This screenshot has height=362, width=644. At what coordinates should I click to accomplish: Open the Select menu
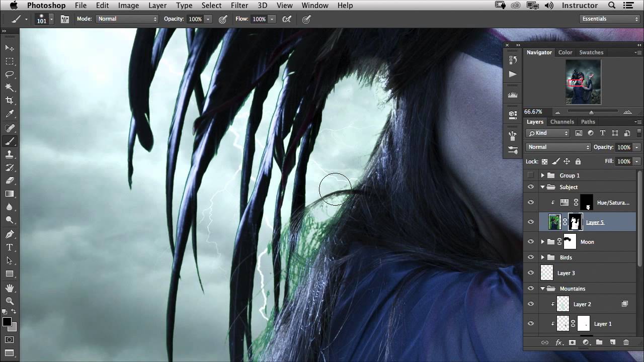pos(211,6)
